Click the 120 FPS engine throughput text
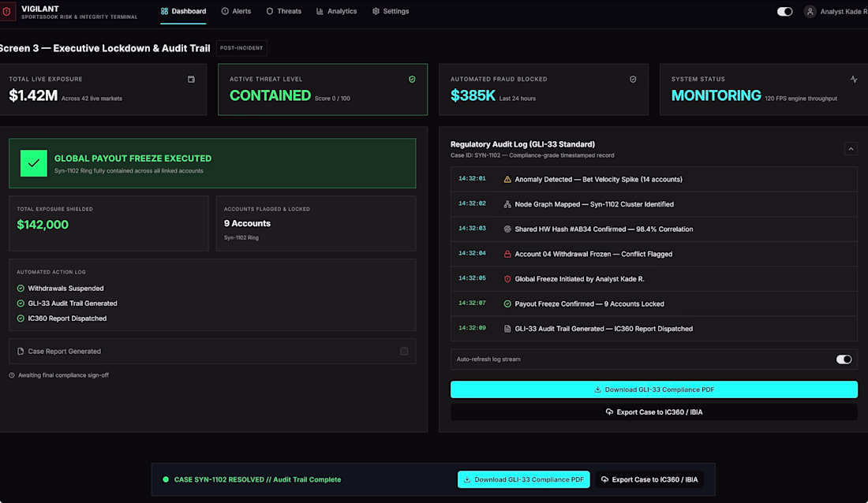 coord(800,99)
